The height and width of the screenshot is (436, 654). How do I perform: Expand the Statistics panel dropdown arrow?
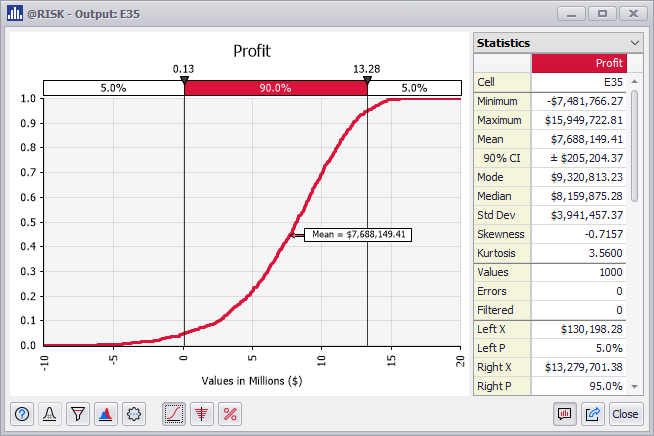635,43
